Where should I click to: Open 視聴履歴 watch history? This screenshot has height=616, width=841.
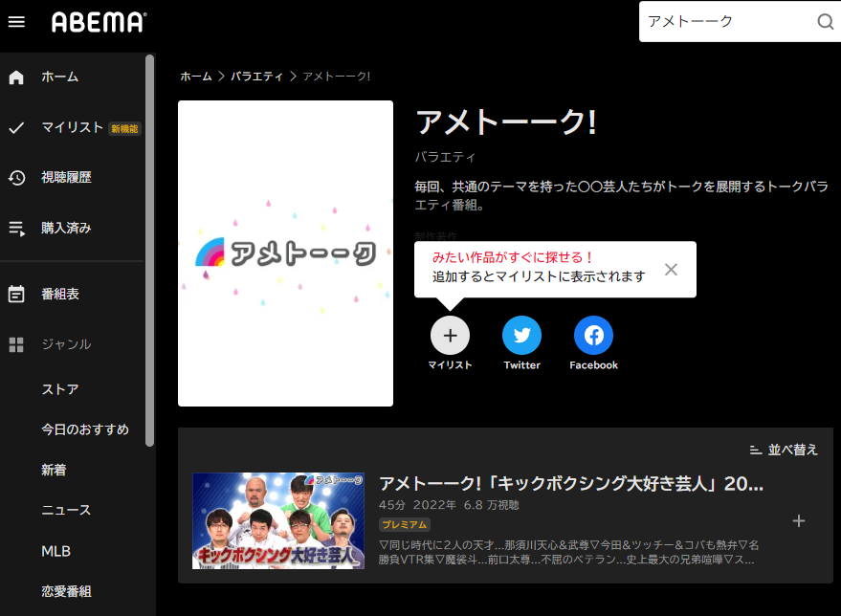click(x=66, y=178)
